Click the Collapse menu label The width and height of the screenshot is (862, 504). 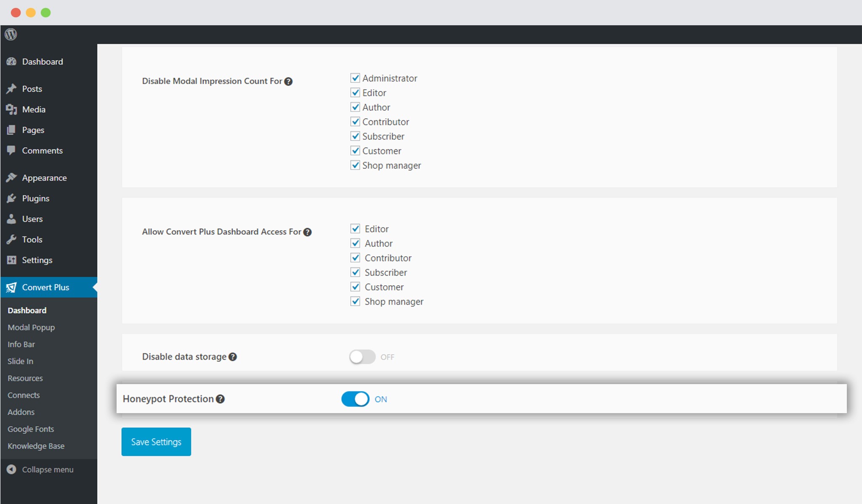pos(48,470)
